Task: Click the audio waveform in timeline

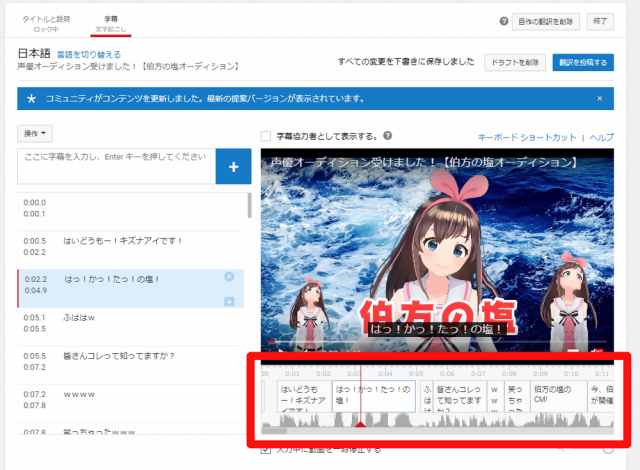Action: pyautogui.click(x=437, y=420)
